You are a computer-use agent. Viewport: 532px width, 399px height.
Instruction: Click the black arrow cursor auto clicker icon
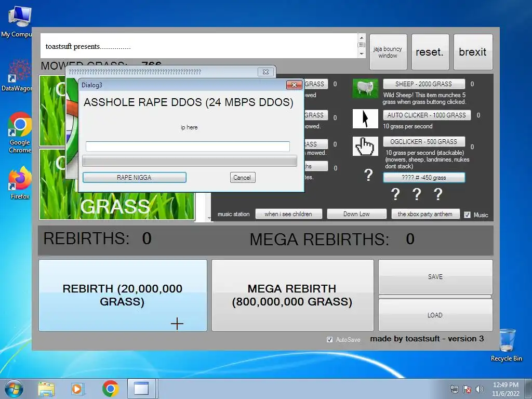365,119
